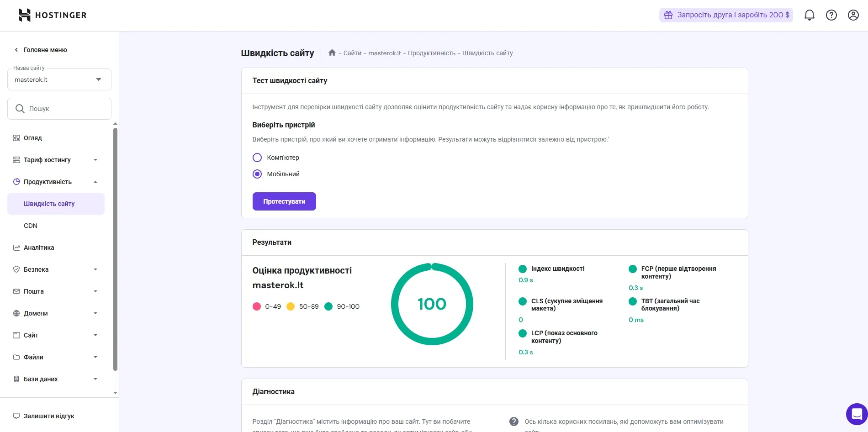
Task: Click the gift icon in referral banner
Action: click(x=668, y=15)
